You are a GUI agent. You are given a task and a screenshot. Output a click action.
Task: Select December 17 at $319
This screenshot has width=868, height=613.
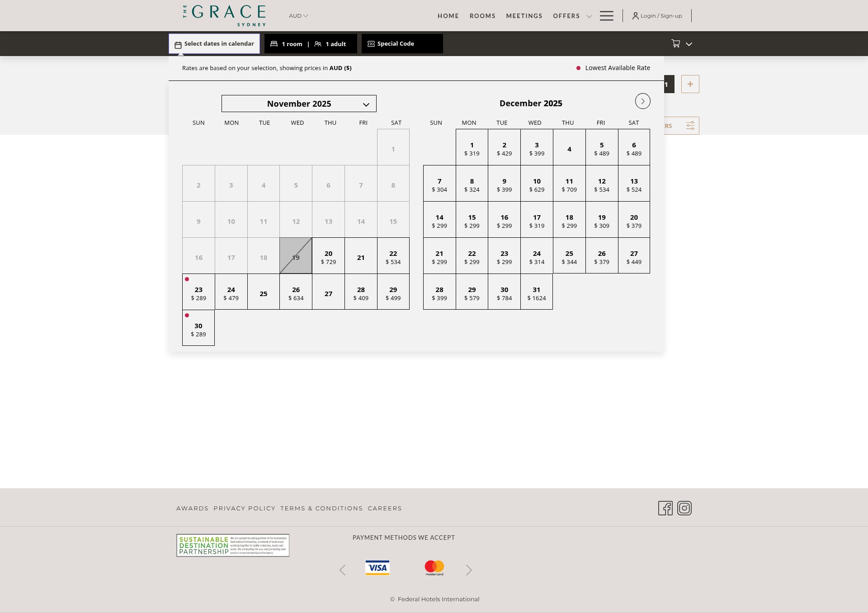(x=537, y=219)
